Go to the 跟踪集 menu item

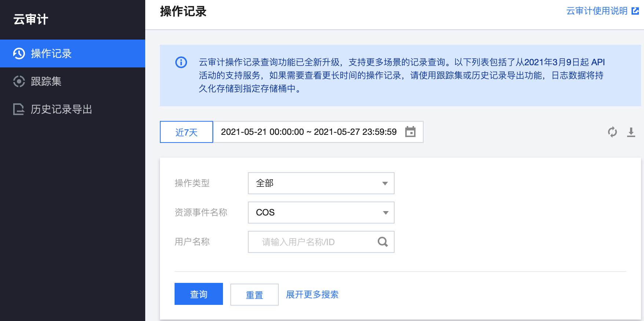[x=73, y=81]
